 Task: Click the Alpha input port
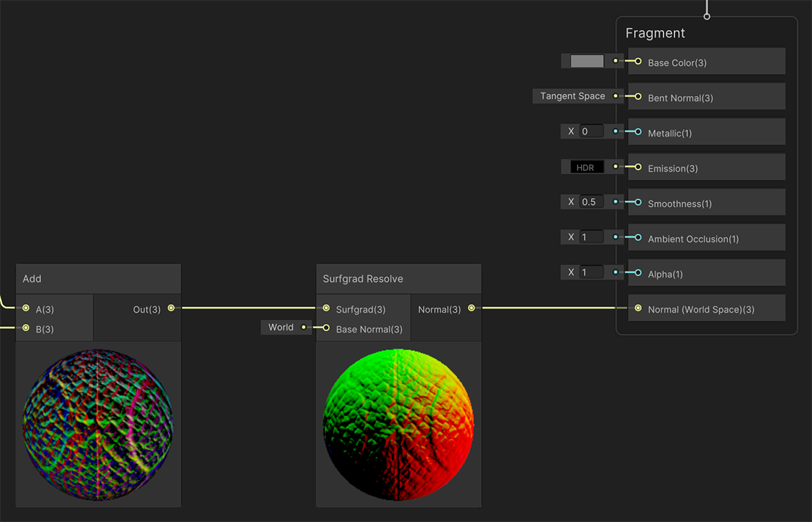point(638,273)
